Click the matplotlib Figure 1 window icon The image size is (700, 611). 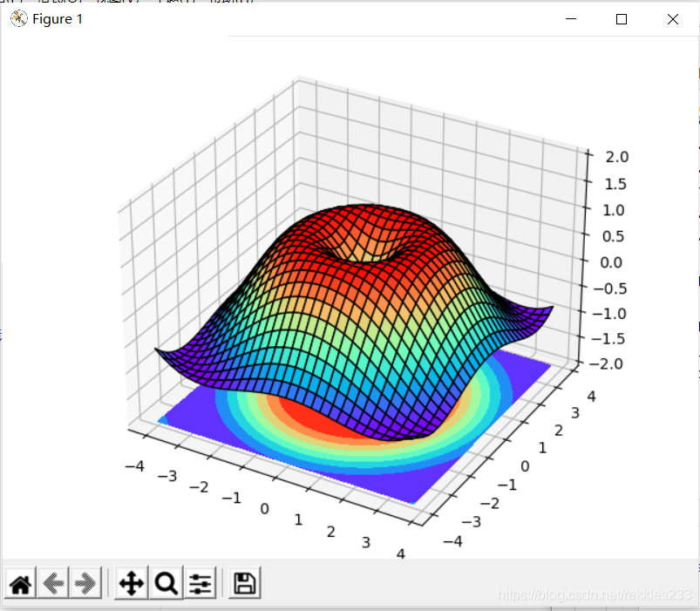[x=19, y=19]
